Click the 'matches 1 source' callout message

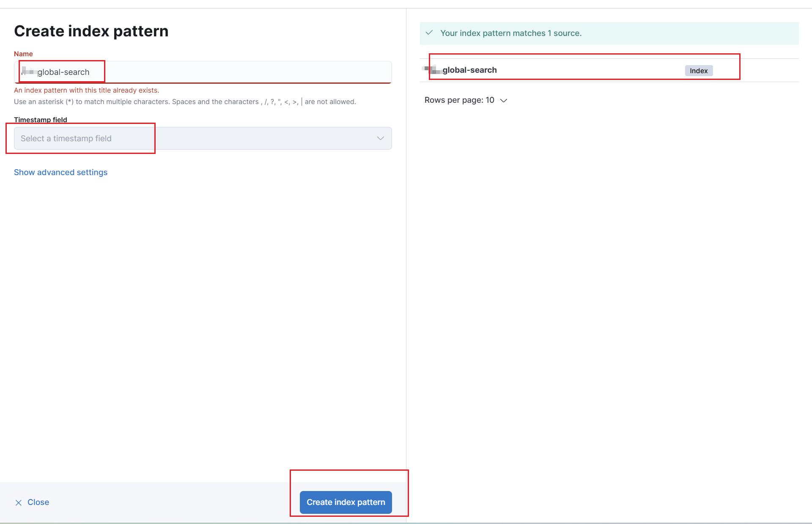point(510,33)
